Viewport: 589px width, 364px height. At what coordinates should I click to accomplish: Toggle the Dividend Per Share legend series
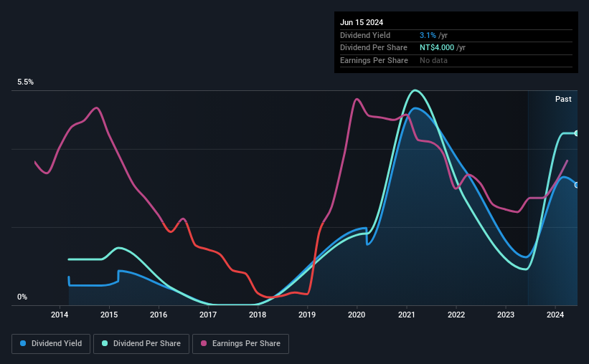(x=141, y=344)
